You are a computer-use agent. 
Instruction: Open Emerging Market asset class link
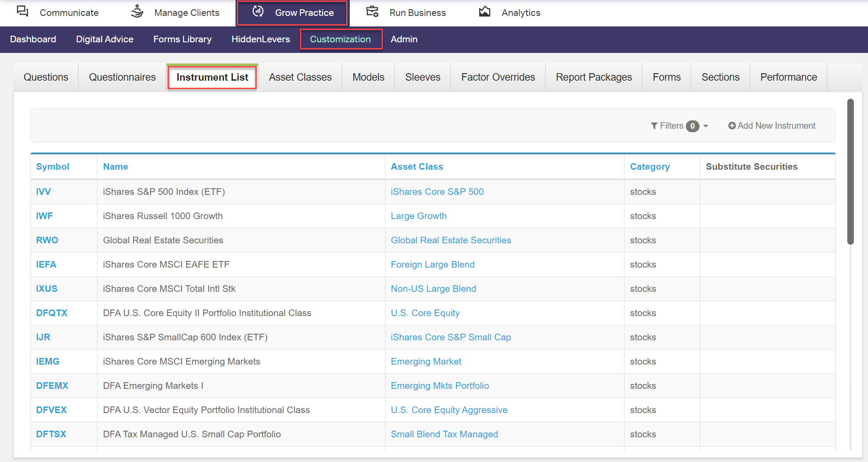[x=426, y=361]
